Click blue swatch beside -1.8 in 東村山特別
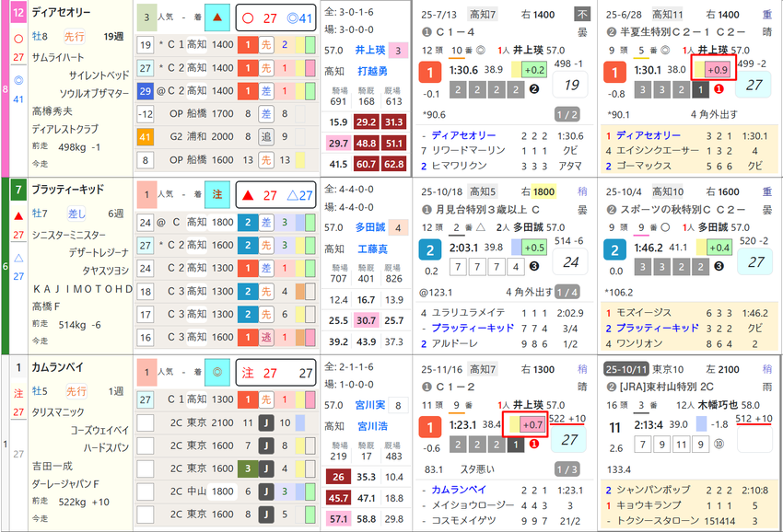Image resolution: width=783 pixels, height=532 pixels. pyautogui.click(x=702, y=424)
